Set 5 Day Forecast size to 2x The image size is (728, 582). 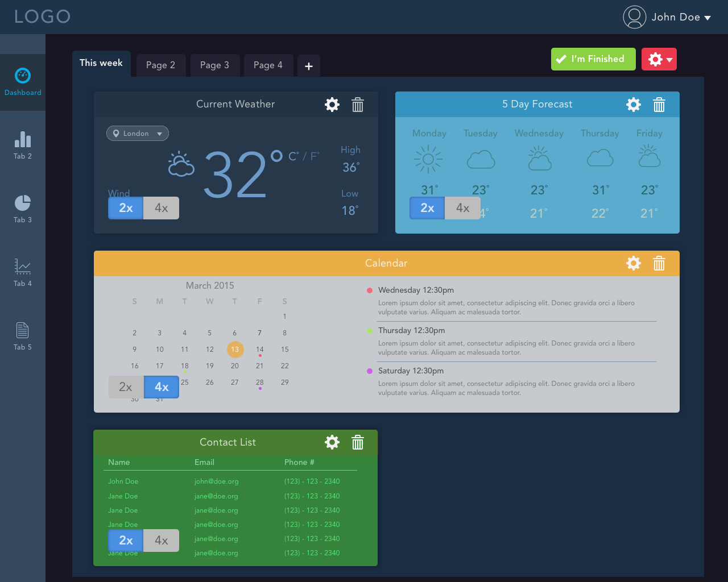pyautogui.click(x=427, y=208)
